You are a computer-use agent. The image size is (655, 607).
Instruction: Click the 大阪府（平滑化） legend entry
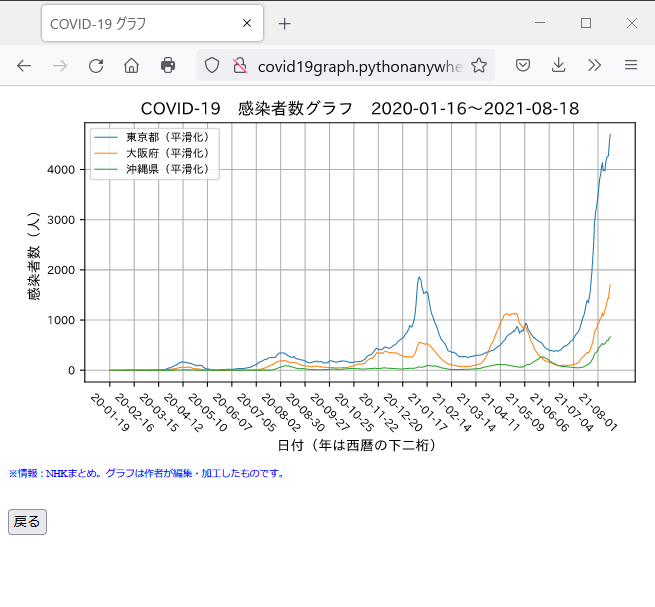click(x=151, y=153)
